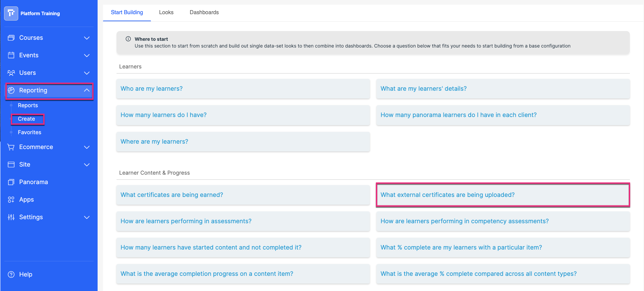Switch to the Looks tab

pyautogui.click(x=166, y=12)
